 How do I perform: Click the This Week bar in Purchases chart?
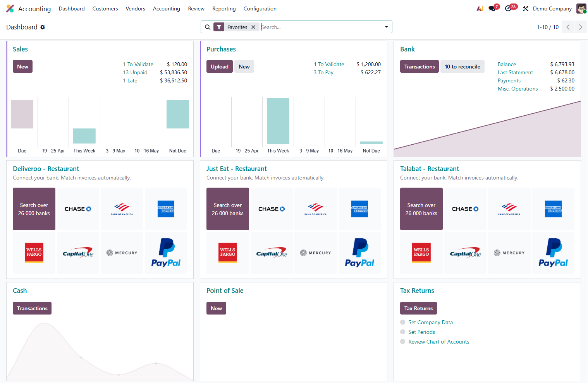click(278, 121)
